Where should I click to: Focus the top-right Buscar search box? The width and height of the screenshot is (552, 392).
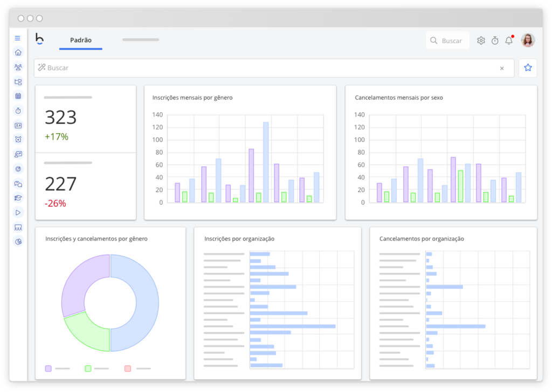[448, 40]
